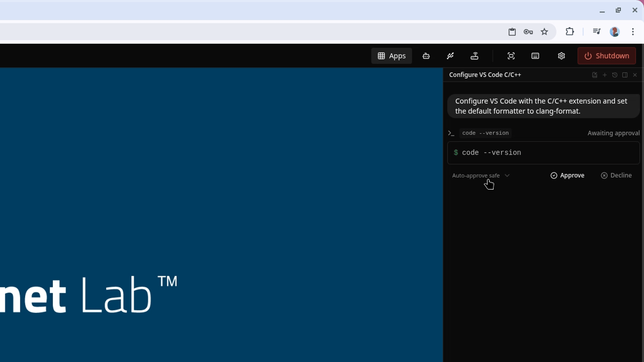The width and height of the screenshot is (644, 362).
Task: Click the robot assistant icon
Action: [426, 56]
